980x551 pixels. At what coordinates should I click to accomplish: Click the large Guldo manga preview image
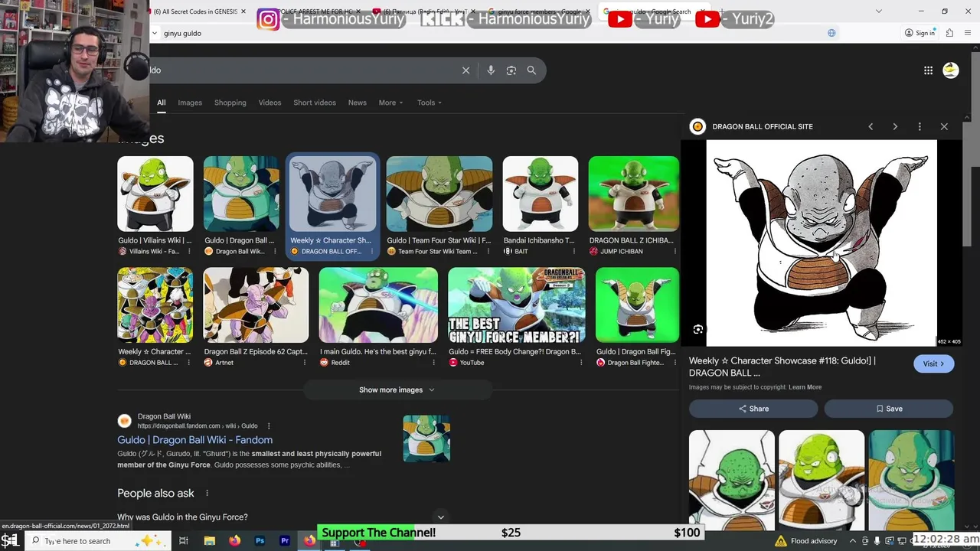tap(822, 243)
